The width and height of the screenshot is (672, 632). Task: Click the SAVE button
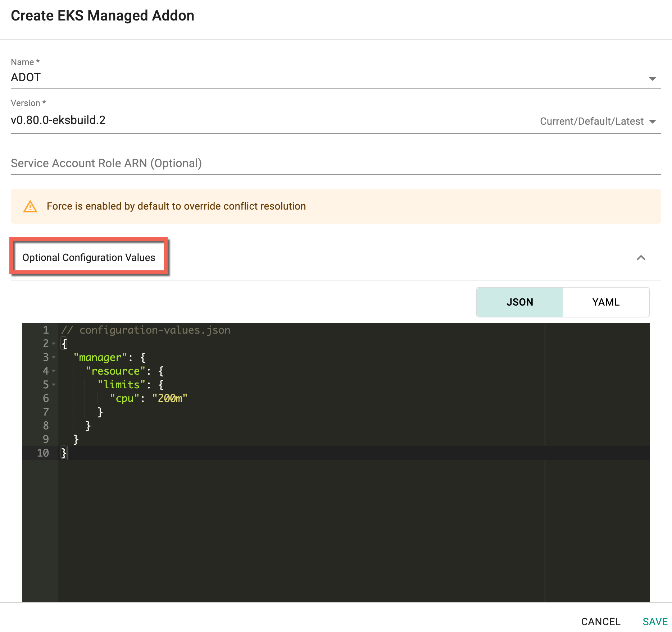(x=655, y=622)
